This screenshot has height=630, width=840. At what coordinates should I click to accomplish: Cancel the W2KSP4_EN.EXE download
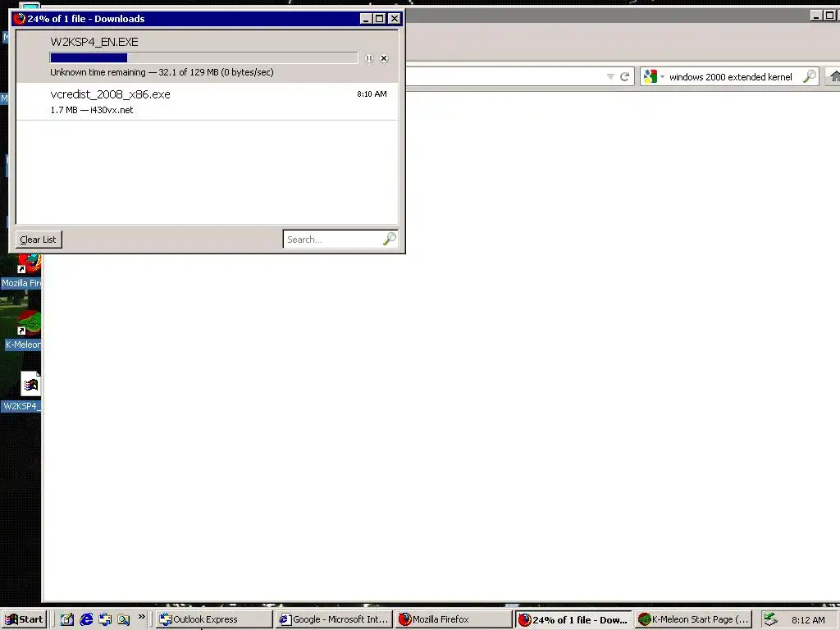coord(384,58)
